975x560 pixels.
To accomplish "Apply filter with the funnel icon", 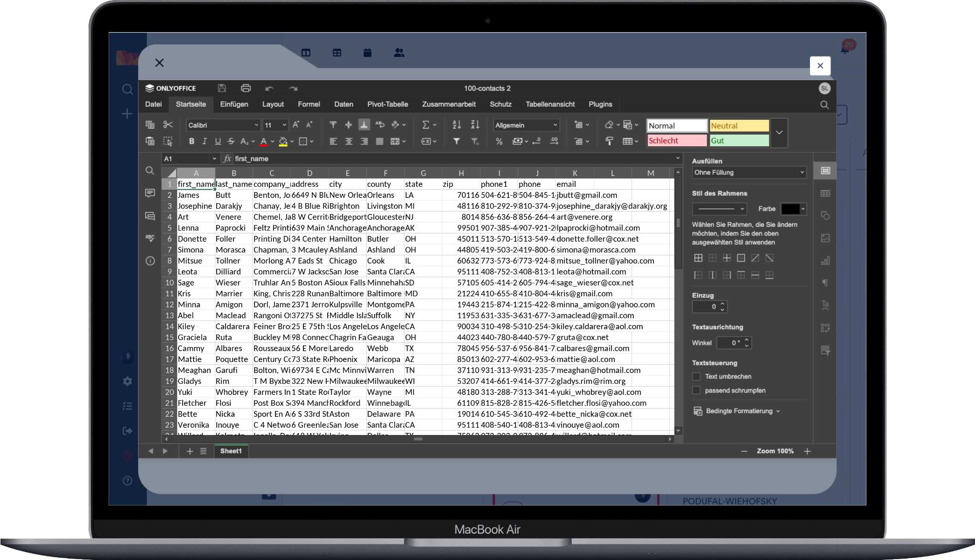I will pyautogui.click(x=457, y=141).
